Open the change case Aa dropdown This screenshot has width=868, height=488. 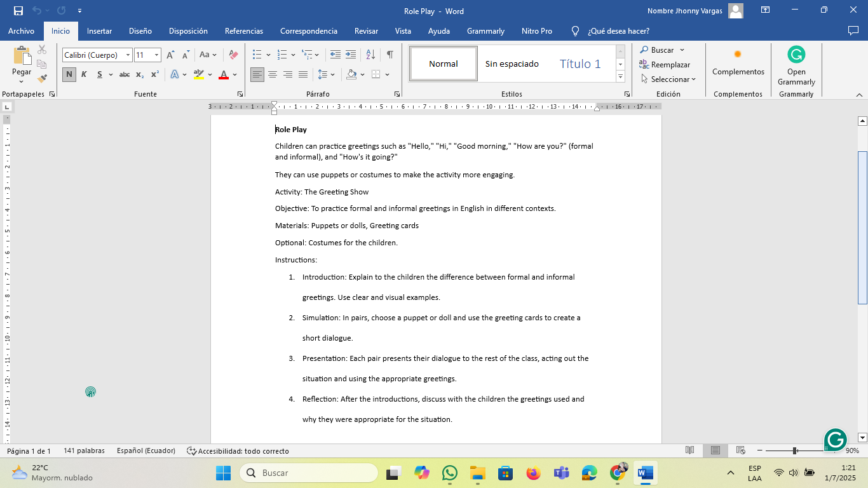(x=208, y=55)
